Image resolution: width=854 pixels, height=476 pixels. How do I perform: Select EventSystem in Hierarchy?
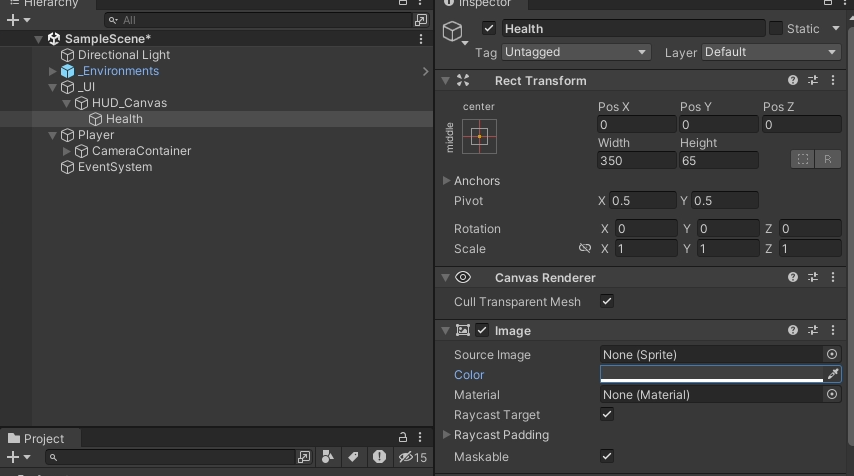point(115,167)
